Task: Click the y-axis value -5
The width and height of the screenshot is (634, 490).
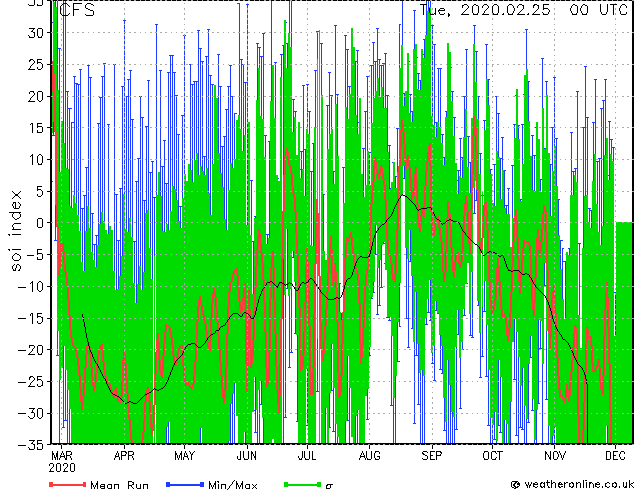Action: pyautogui.click(x=35, y=255)
